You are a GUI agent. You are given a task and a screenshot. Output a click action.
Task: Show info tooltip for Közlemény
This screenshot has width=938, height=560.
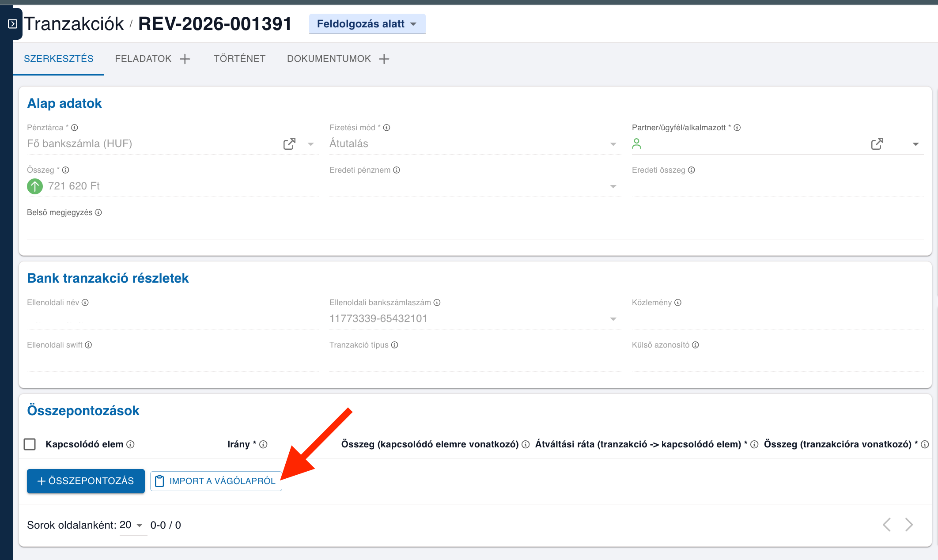pos(678,303)
